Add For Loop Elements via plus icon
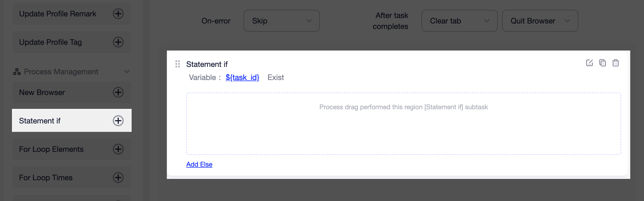The image size is (644, 201). coord(118,149)
